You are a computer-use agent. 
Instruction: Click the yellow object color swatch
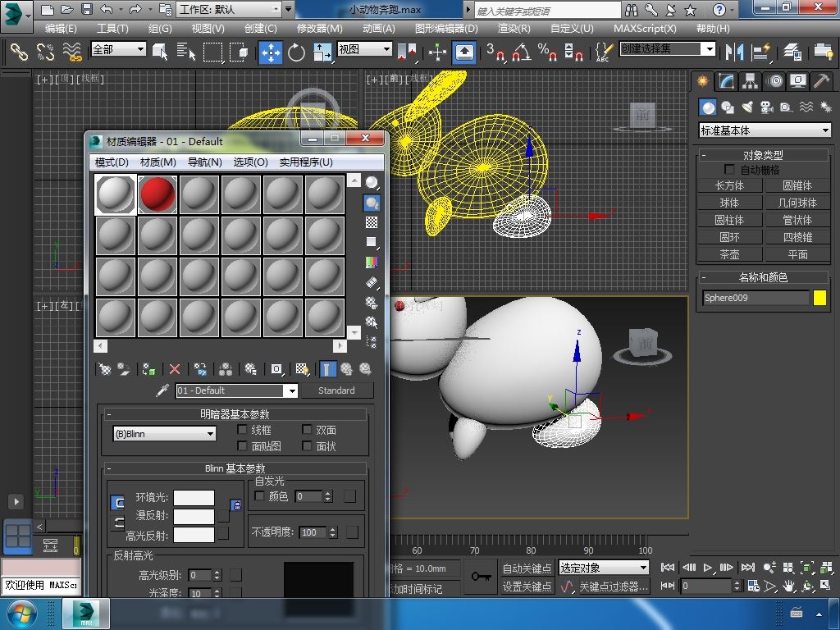(x=819, y=298)
